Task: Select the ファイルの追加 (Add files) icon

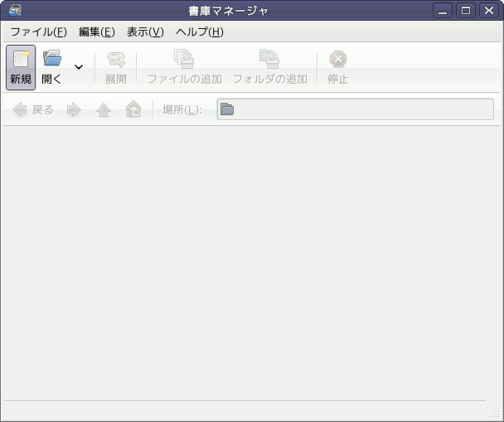Action: point(184,60)
